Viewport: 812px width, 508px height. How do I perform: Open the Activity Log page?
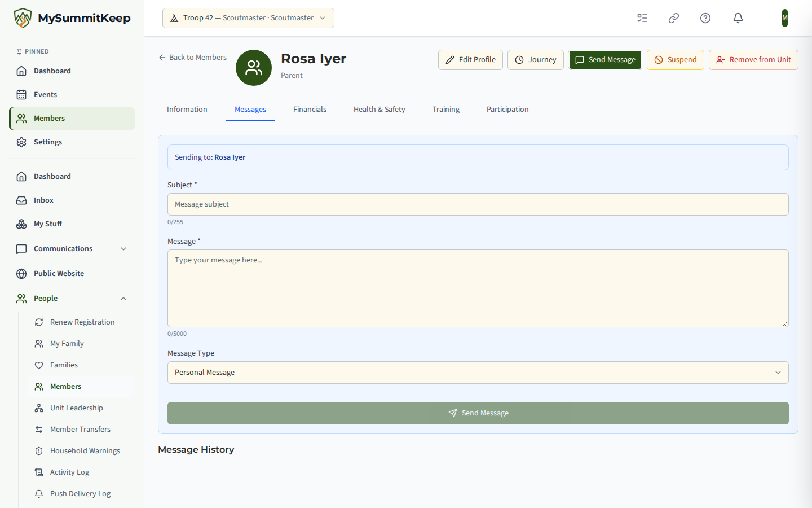pyautogui.click(x=81, y=472)
